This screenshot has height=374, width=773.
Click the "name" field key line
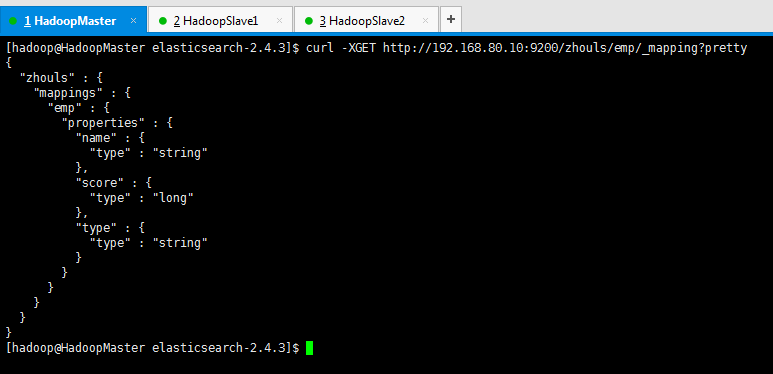(109, 137)
